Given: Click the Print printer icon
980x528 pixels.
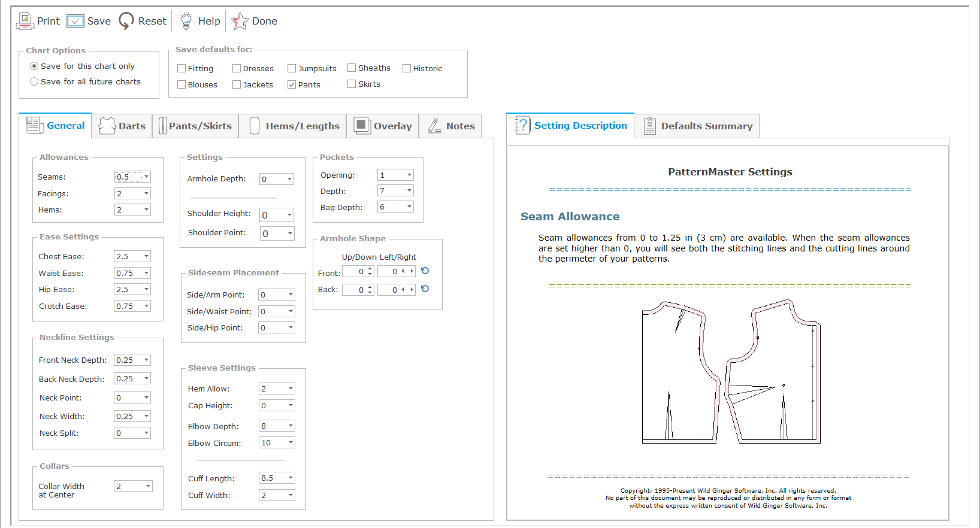Looking at the screenshot, I should pos(25,21).
